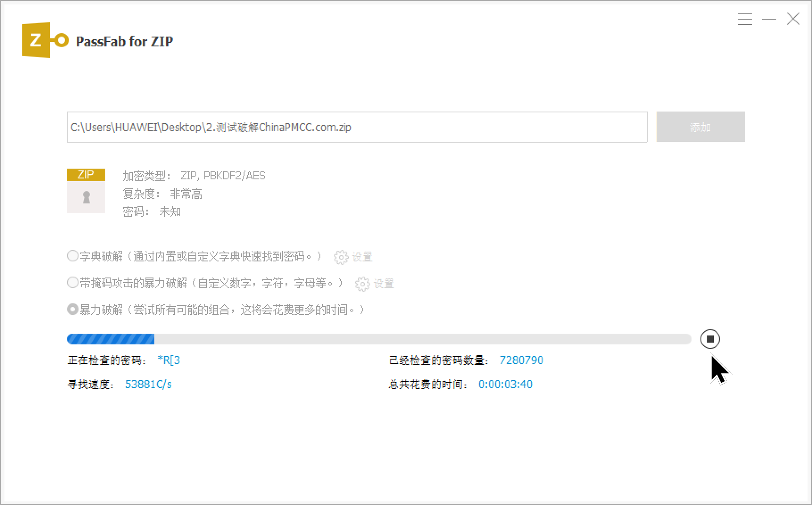Image resolution: width=812 pixels, height=505 pixels.
Task: Click 设置 text beside dictionary attack
Action: pyautogui.click(x=362, y=257)
